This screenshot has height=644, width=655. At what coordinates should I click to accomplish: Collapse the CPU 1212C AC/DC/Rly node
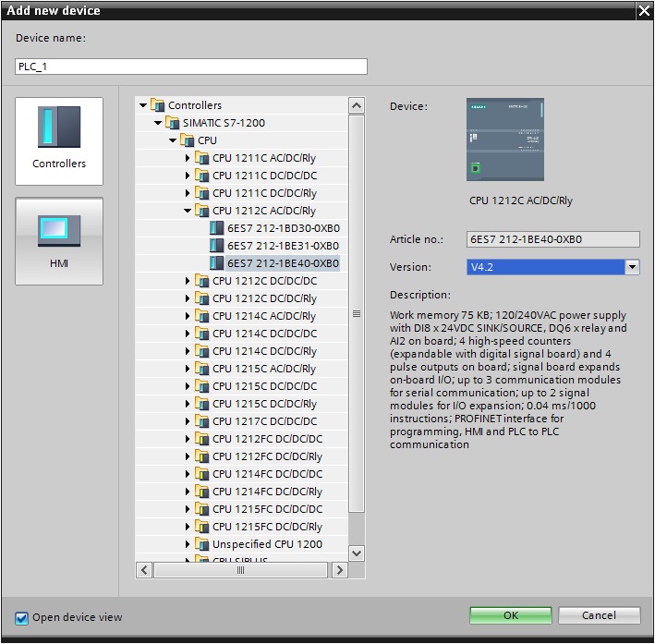[188, 211]
